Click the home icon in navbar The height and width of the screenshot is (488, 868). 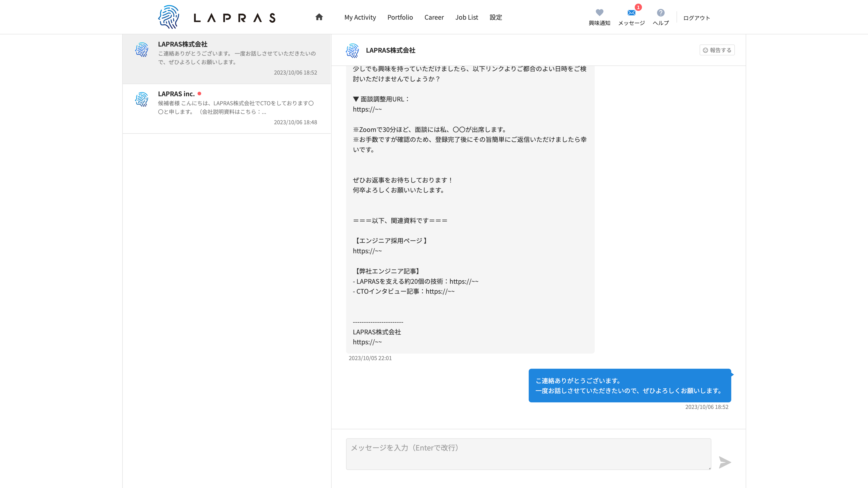[319, 17]
